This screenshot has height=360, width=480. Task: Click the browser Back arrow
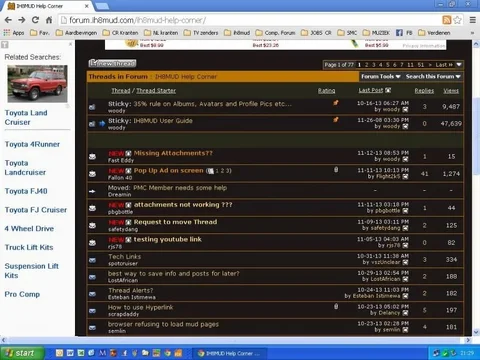8,20
